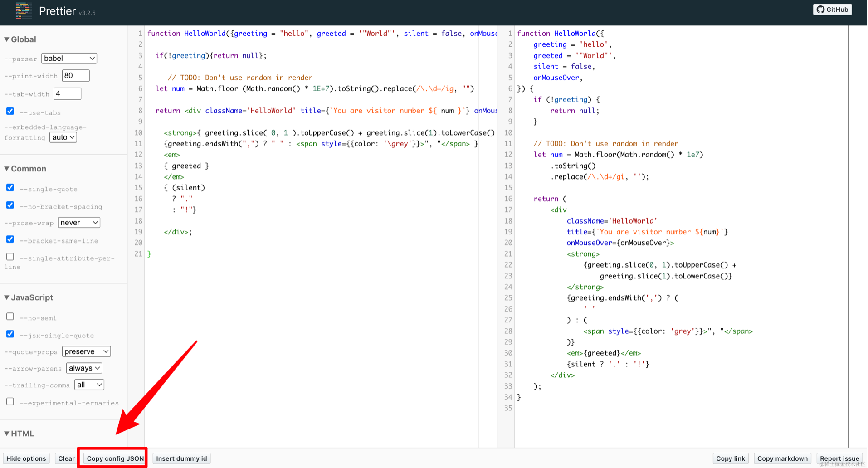
Task: Collapse the Global options section
Action: coord(20,39)
